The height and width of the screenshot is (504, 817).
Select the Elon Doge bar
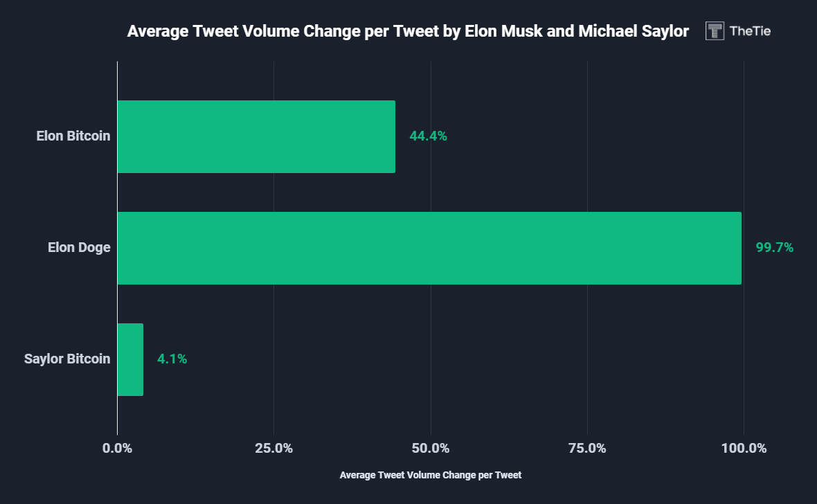tap(429, 248)
